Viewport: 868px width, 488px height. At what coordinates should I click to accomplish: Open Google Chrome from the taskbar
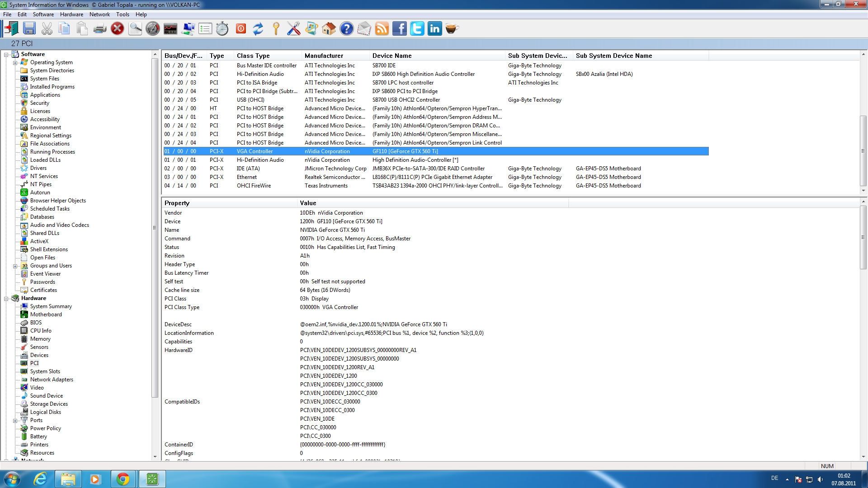(x=123, y=479)
